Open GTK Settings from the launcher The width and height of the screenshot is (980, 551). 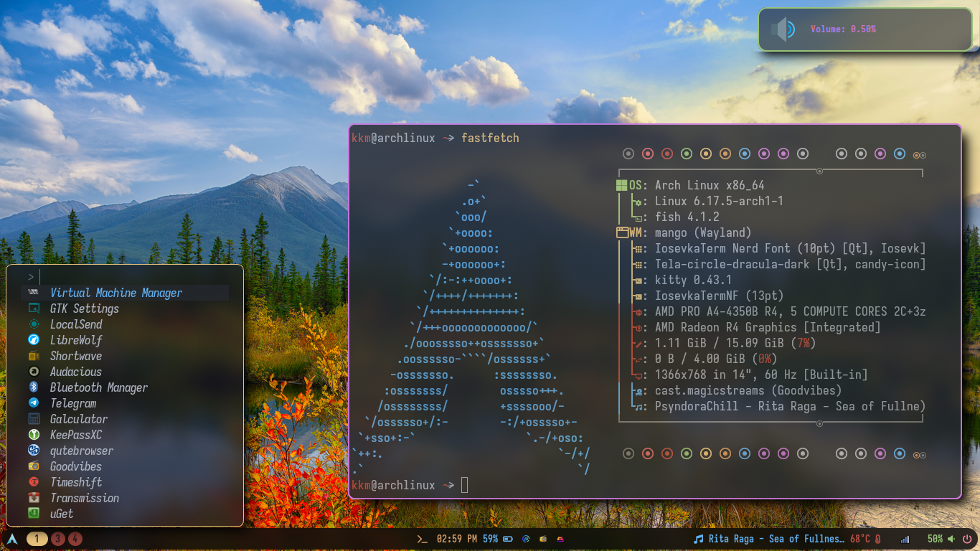point(85,309)
